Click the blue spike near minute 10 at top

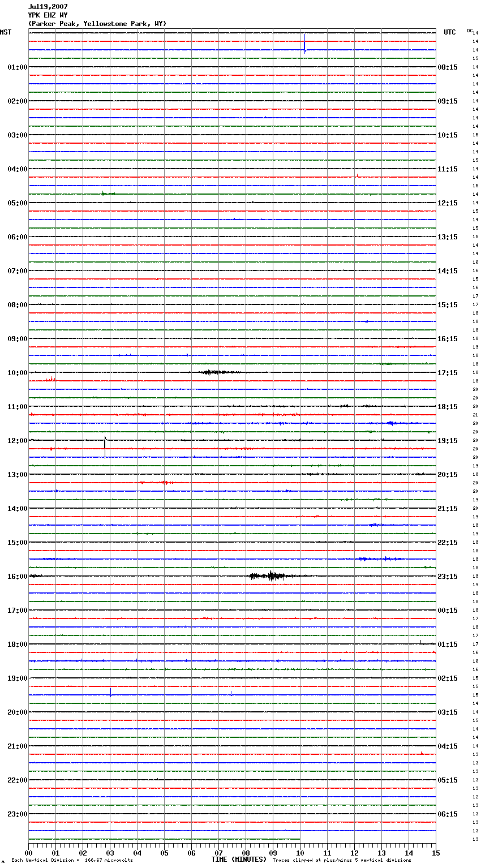tap(304, 44)
